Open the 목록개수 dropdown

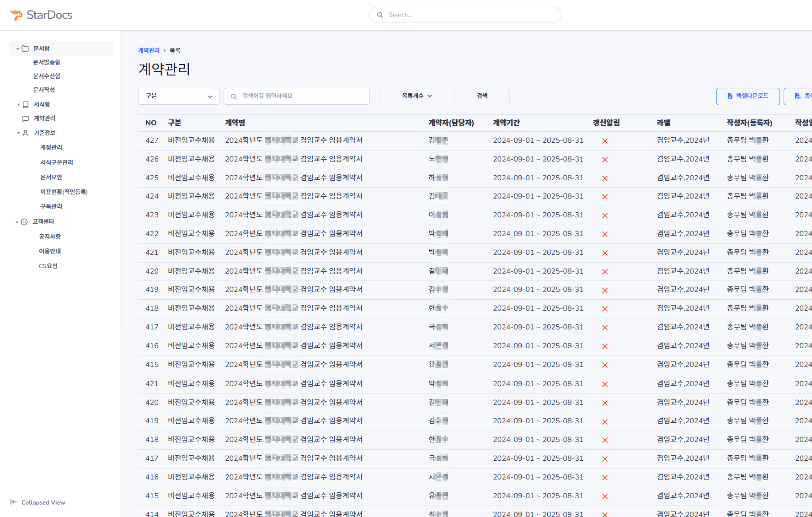pyautogui.click(x=417, y=96)
